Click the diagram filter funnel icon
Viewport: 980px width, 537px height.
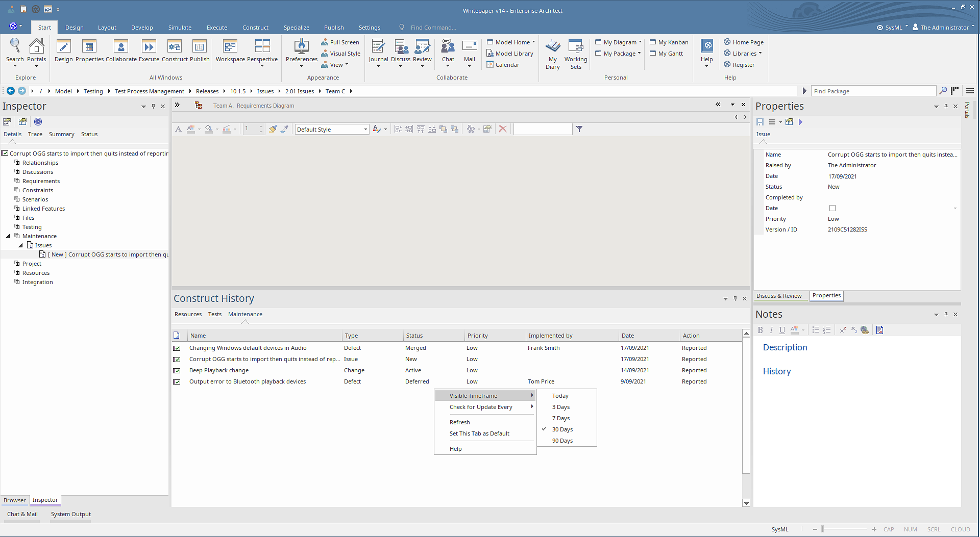click(579, 129)
